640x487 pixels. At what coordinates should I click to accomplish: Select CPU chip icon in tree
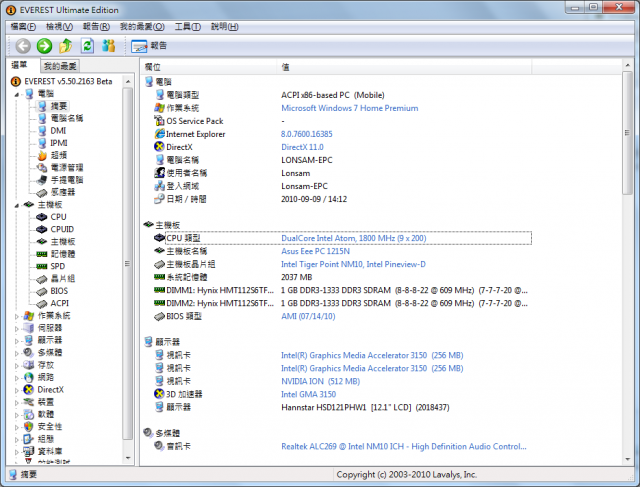[42, 217]
